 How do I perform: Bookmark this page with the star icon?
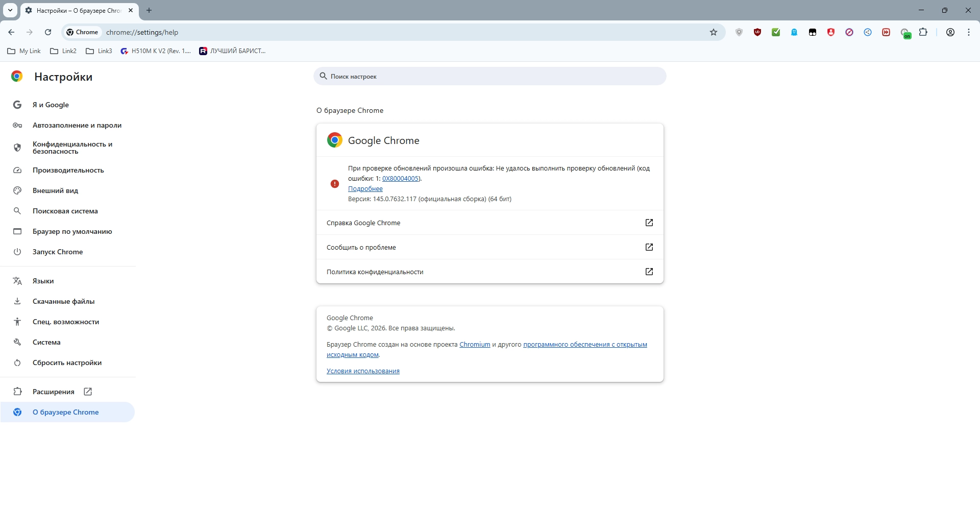click(x=714, y=32)
